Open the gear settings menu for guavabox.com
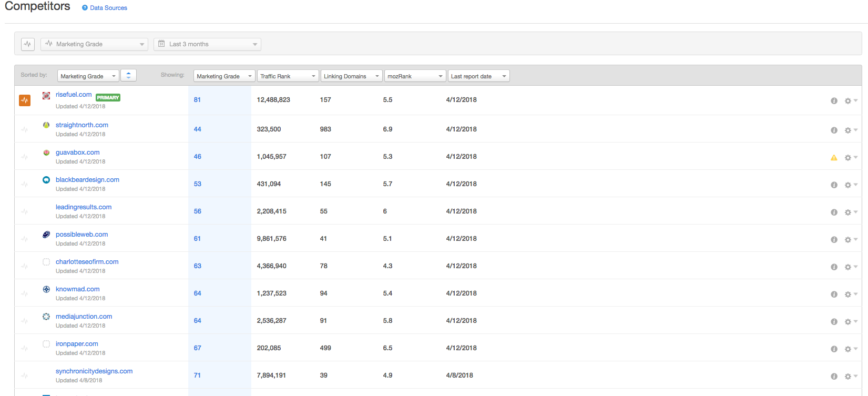 coord(851,158)
